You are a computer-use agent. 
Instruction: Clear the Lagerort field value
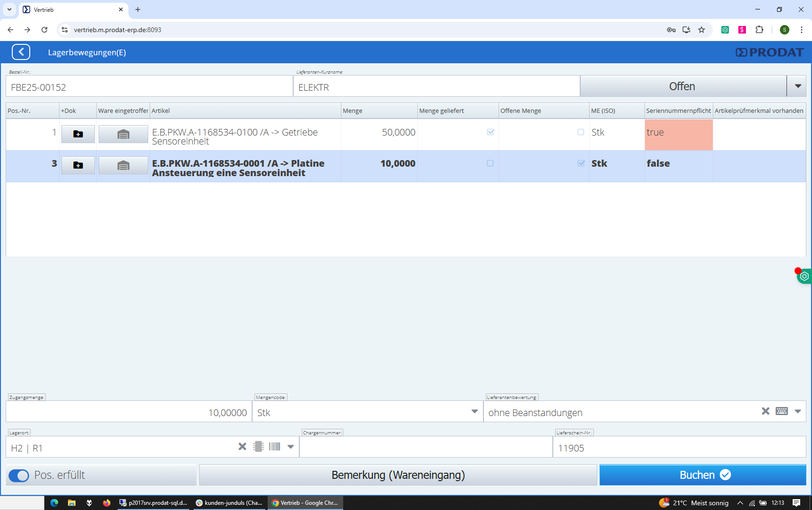(x=242, y=447)
